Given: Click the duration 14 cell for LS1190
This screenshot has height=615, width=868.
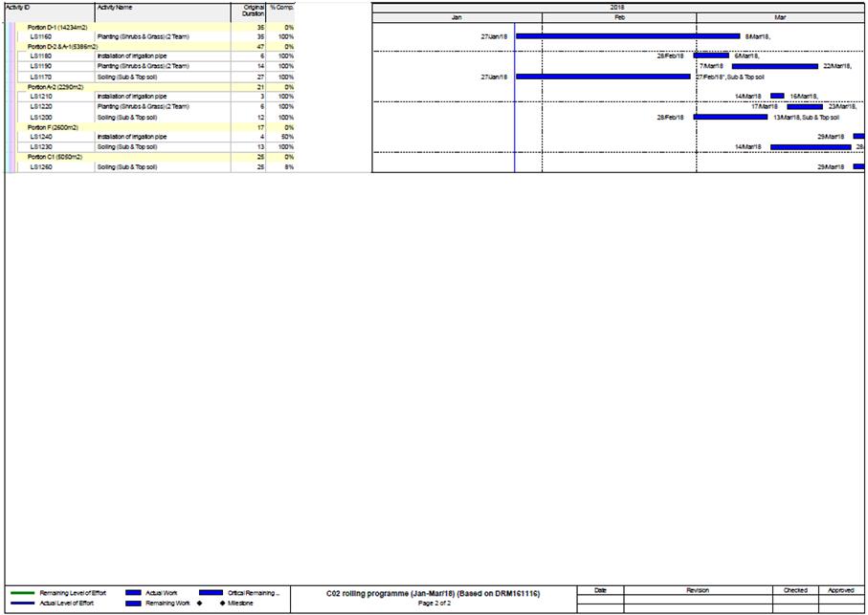Looking at the screenshot, I should [260, 66].
